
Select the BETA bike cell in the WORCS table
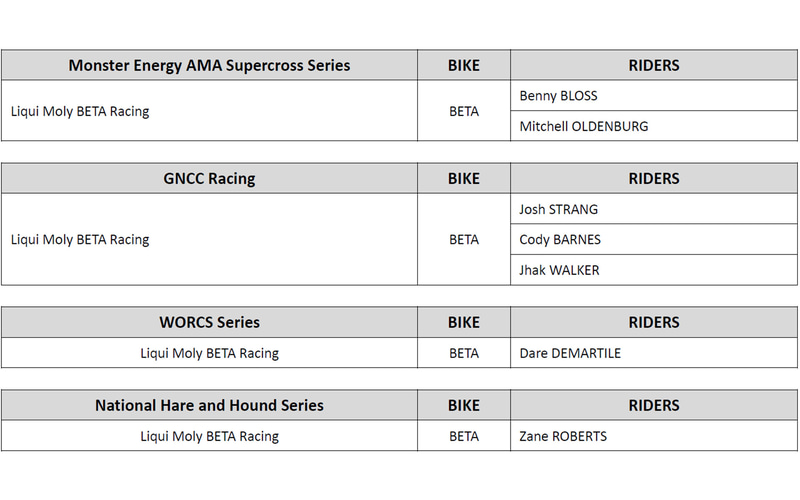point(464,353)
